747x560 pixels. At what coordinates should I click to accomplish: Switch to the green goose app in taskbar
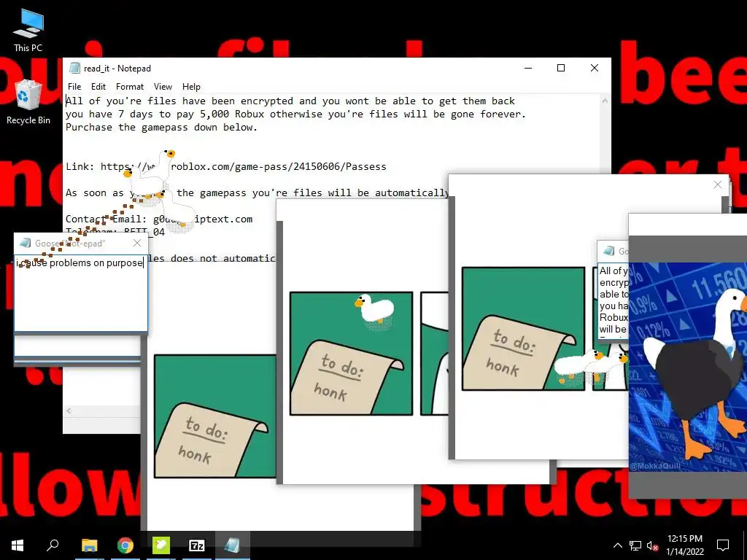[161, 545]
